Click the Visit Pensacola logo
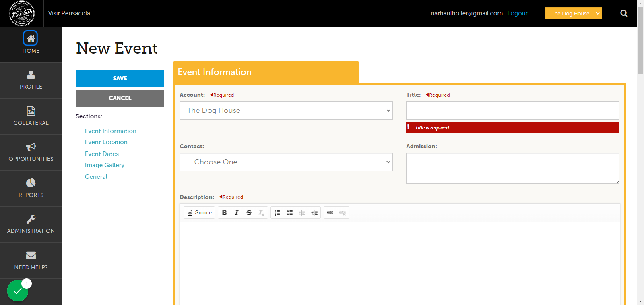 pyautogui.click(x=22, y=13)
